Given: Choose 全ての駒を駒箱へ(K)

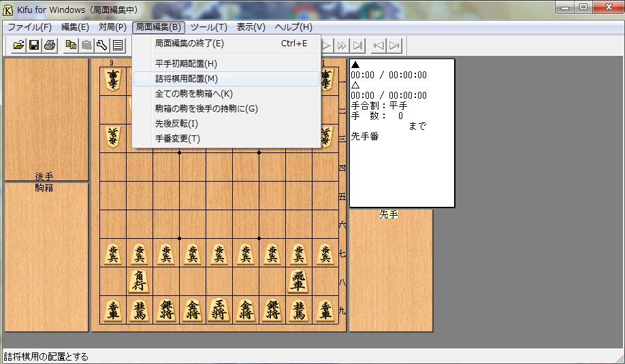Looking at the screenshot, I should pos(194,94).
